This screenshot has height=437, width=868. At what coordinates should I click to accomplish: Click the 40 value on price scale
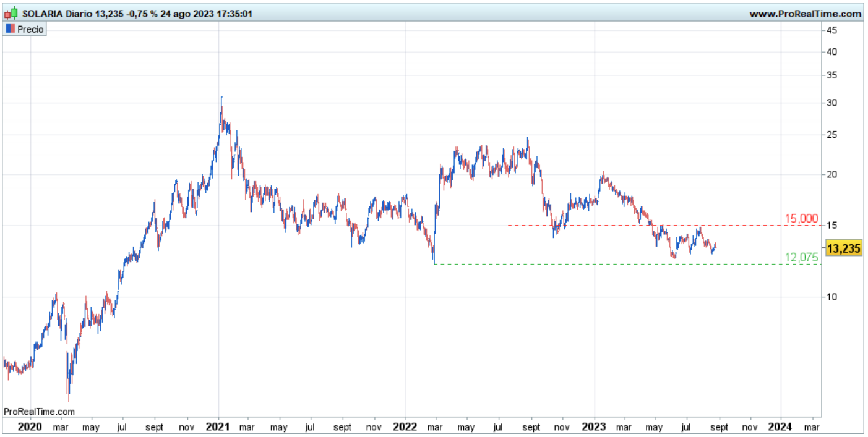pos(832,52)
